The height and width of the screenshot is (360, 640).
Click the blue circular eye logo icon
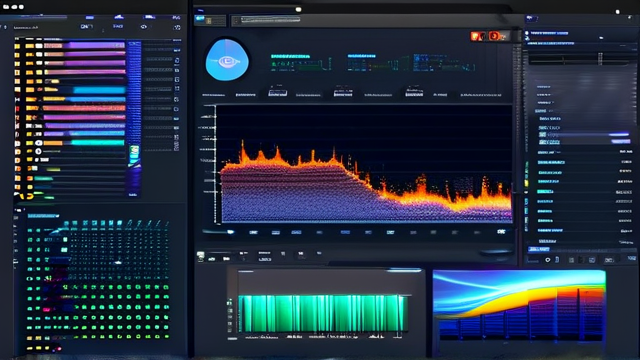[227, 60]
